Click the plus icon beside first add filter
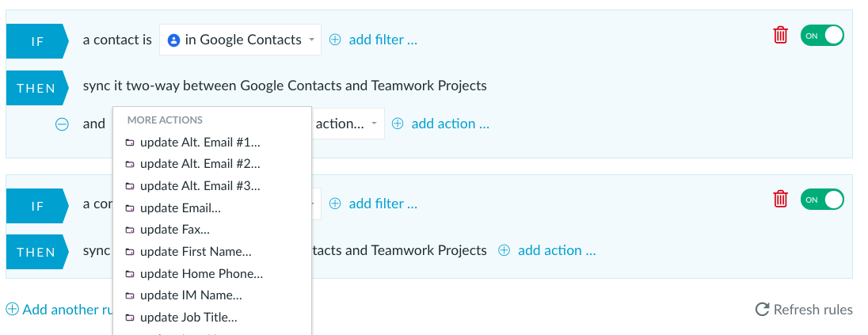 [x=335, y=40]
